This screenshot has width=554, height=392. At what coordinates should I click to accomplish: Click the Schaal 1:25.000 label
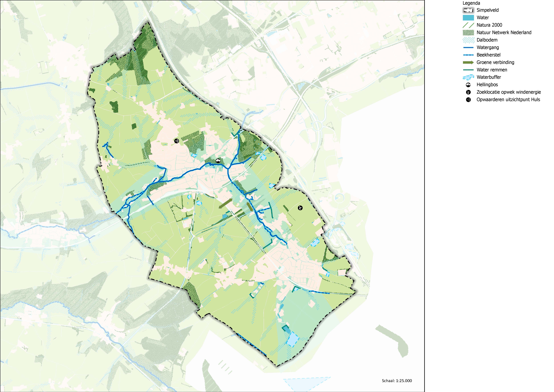pyautogui.click(x=397, y=381)
